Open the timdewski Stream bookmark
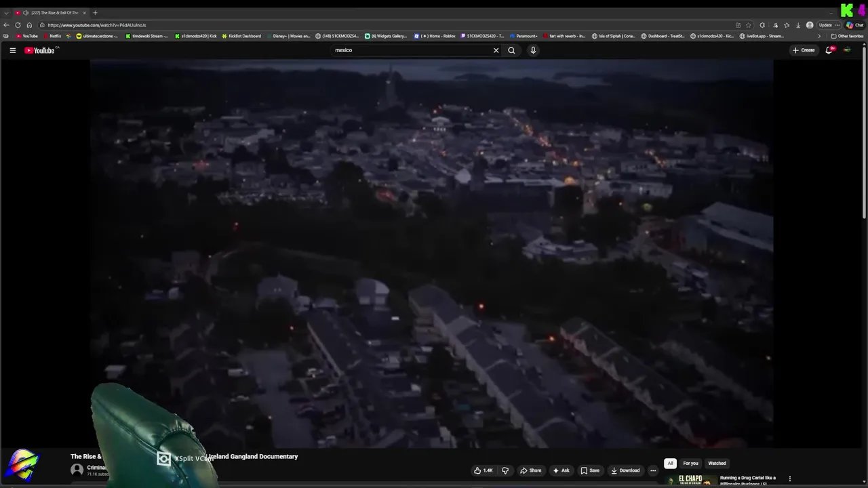Screen dimensions: 868x488 [x=146, y=36]
